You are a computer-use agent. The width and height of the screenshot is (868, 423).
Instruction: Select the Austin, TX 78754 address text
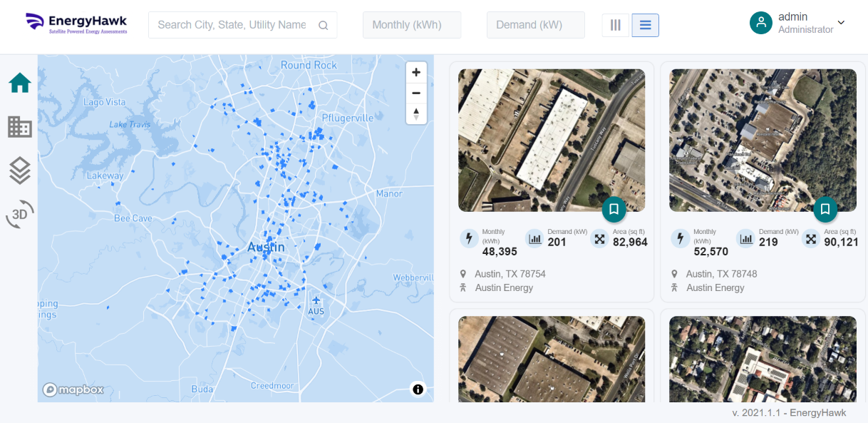tap(510, 274)
